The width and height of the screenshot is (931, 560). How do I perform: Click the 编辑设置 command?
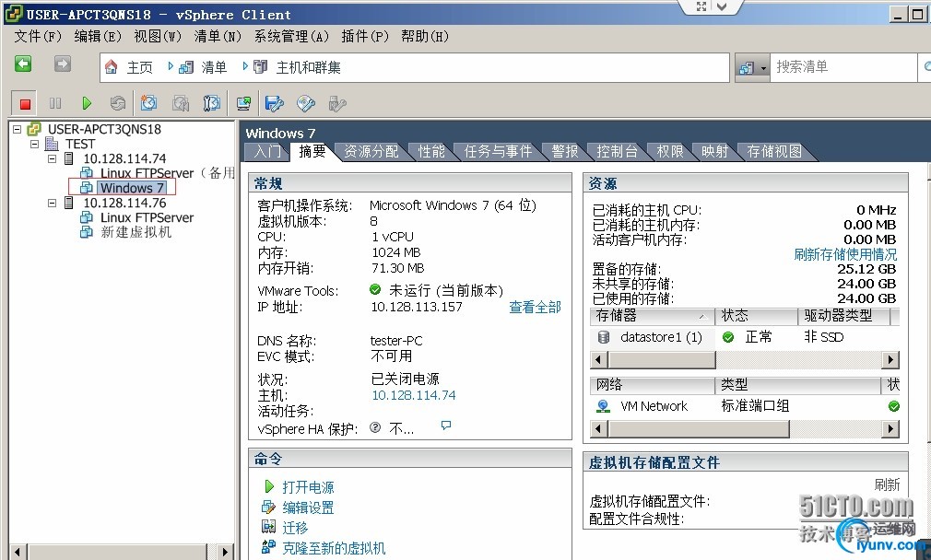308,507
